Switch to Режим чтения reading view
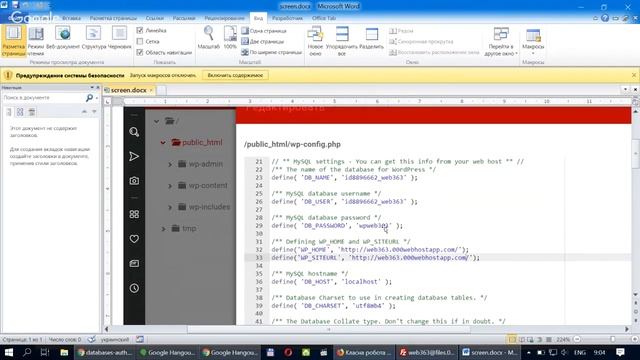Image resolution: width=640 pixels, height=360 pixels. point(36,41)
